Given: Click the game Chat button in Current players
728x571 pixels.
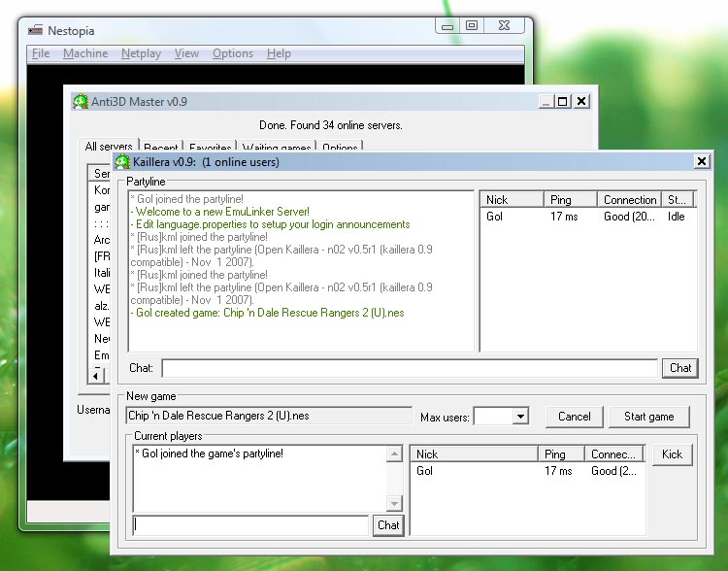Looking at the screenshot, I should coord(388,525).
